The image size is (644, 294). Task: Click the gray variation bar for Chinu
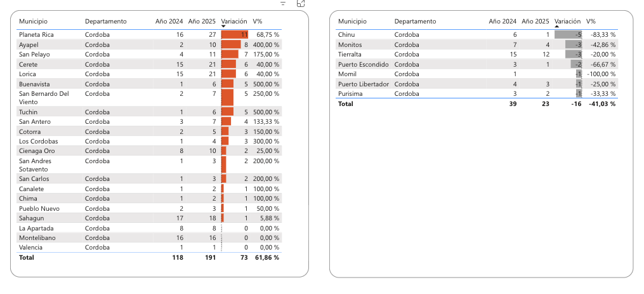[568, 34]
